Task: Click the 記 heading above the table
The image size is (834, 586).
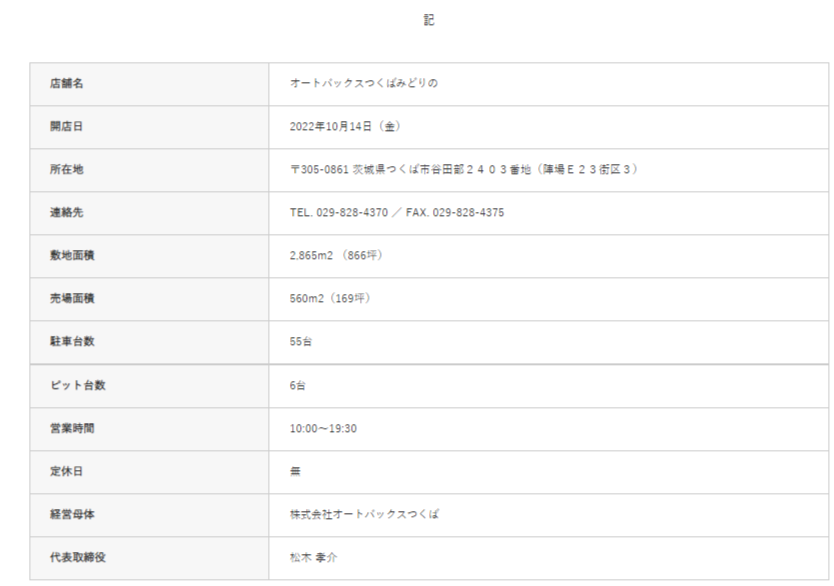Action: click(x=429, y=19)
